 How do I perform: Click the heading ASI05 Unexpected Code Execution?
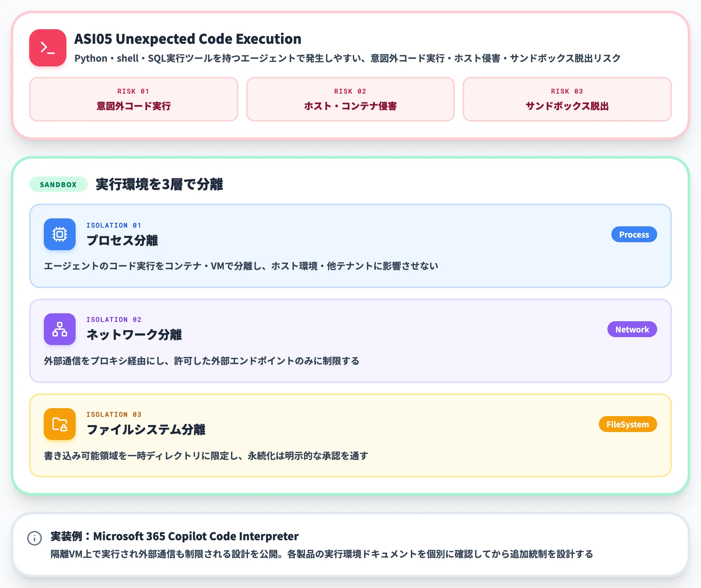(188, 39)
